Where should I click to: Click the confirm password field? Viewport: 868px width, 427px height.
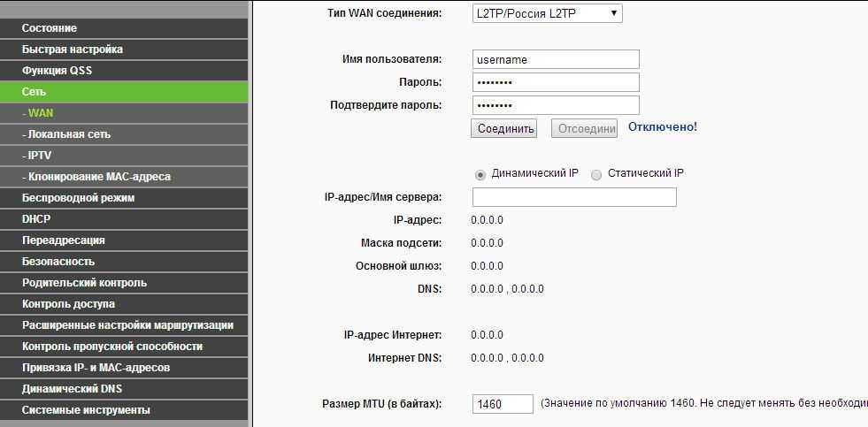point(555,105)
